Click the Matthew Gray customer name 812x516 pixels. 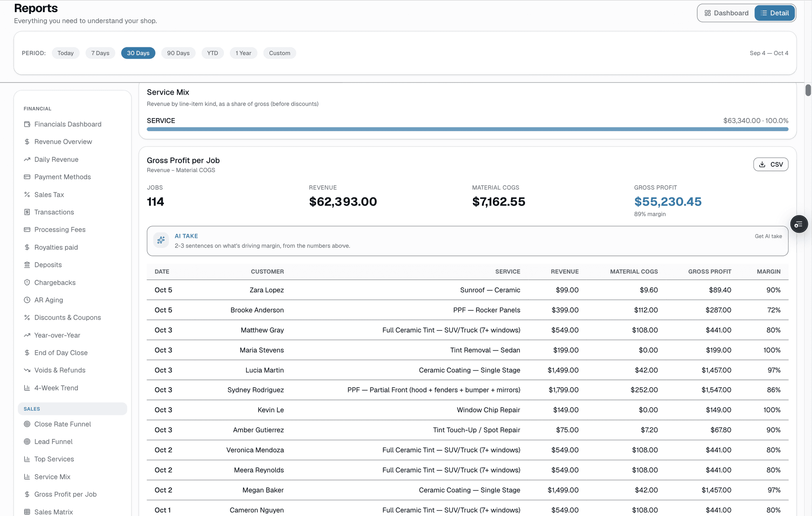point(262,330)
